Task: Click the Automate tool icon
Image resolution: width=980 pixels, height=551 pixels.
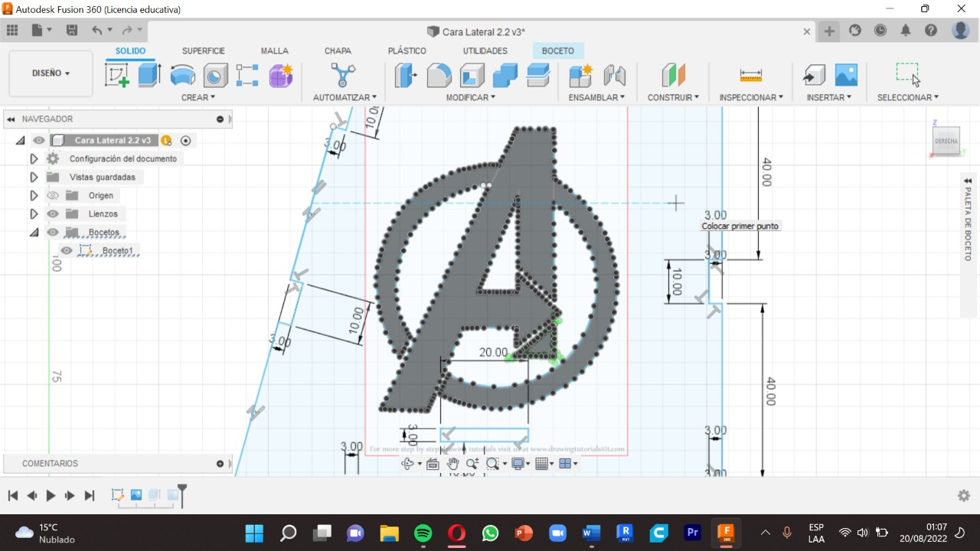Action: coord(343,75)
